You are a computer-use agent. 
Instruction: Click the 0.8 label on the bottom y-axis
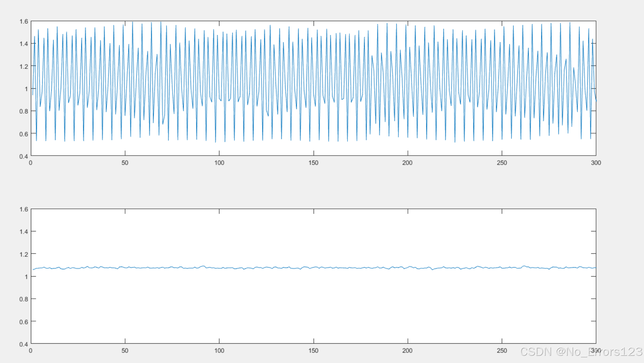[24, 299]
